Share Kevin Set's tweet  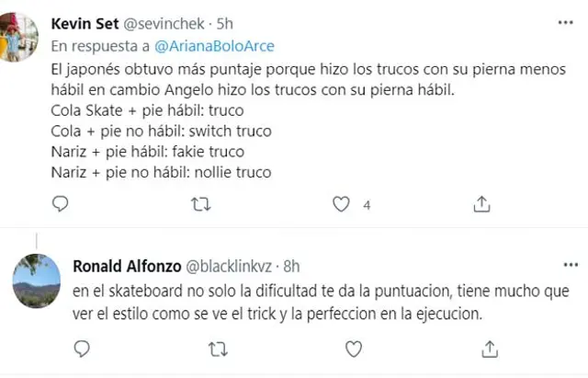click(479, 204)
